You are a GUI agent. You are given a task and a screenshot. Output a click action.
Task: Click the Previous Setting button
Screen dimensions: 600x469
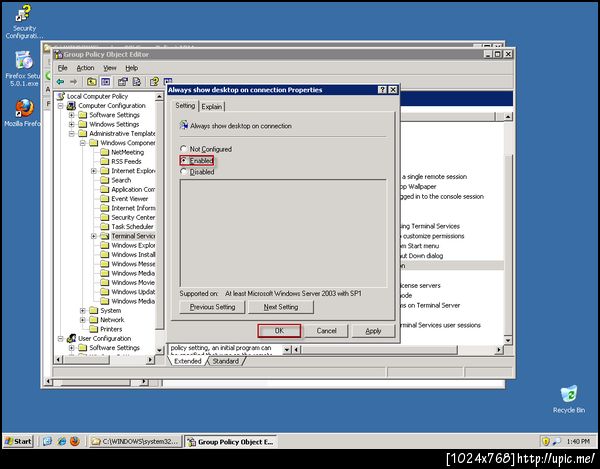[212, 307]
